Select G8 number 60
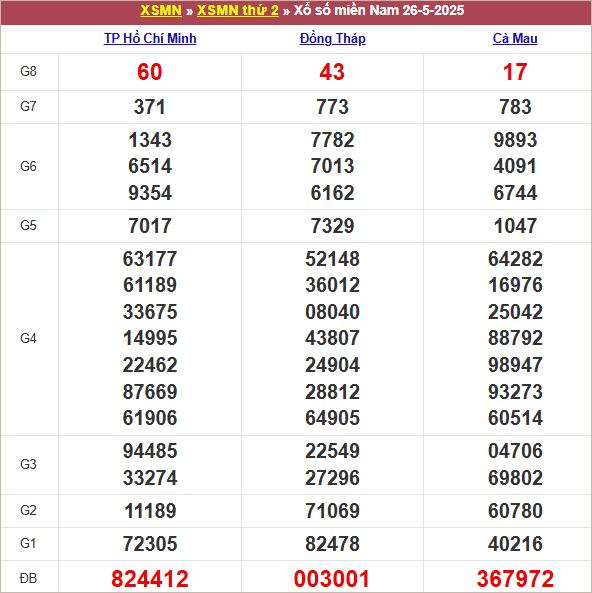This screenshot has width=592, height=593. click(x=150, y=72)
